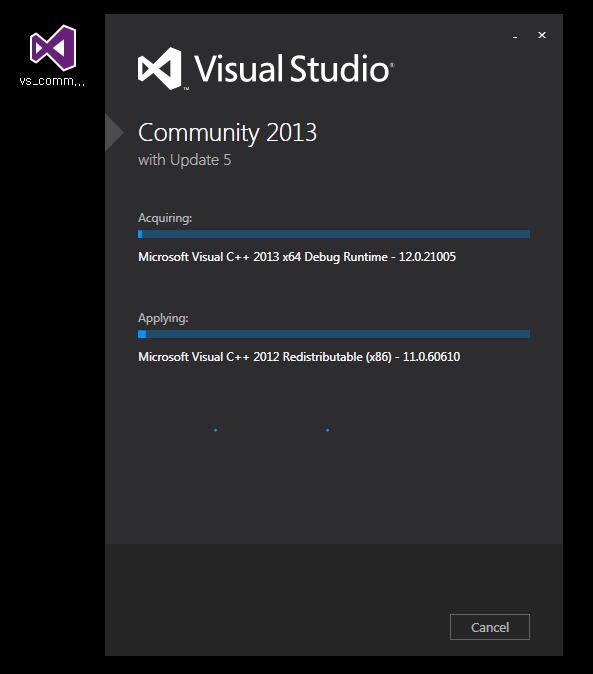This screenshot has height=674, width=593.
Task: Click 'Microsoft Visual C++ 2012 Redistributable (x86)' text
Action: point(265,357)
